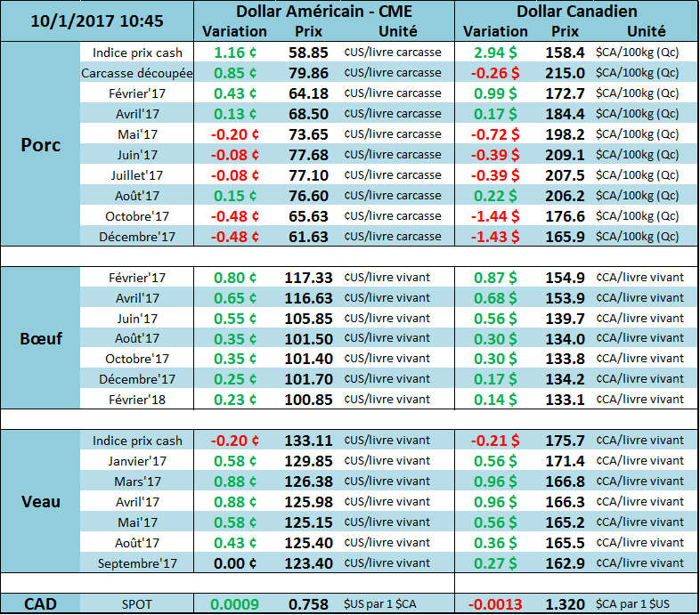Click the 133.11 price cell
The width and height of the screenshot is (700, 615).
coord(308,441)
